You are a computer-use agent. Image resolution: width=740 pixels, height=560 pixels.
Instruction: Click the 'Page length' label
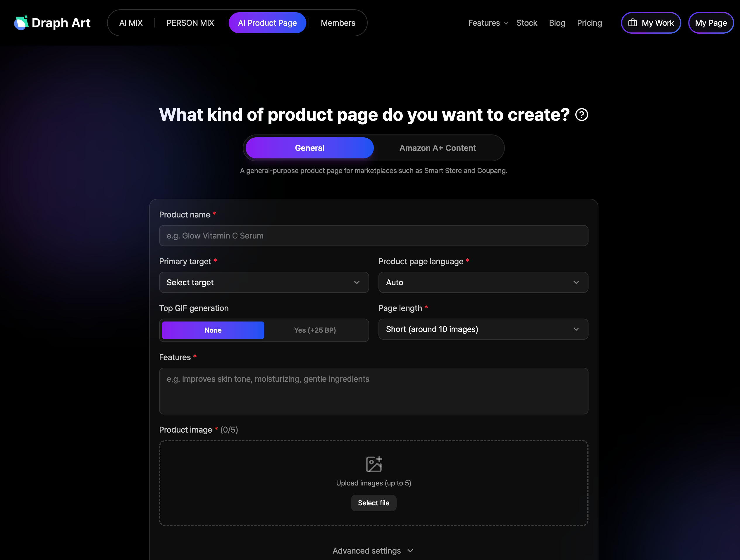tap(400, 308)
